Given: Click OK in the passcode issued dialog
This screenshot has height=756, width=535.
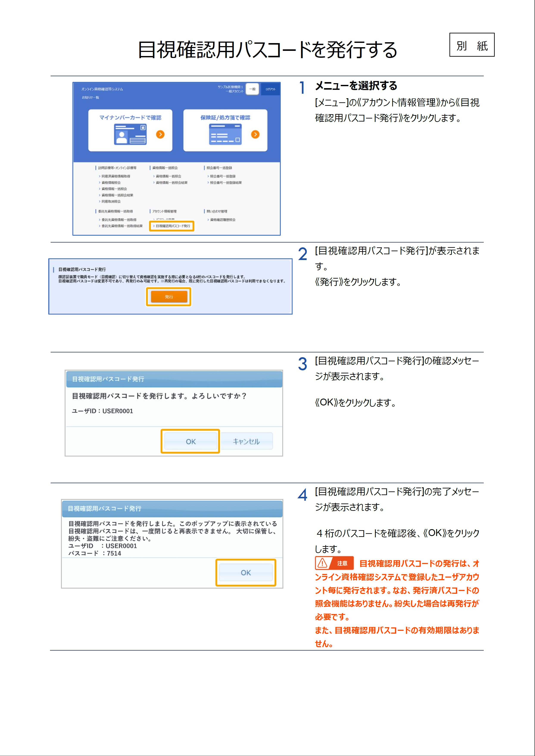Looking at the screenshot, I should click(x=246, y=572).
